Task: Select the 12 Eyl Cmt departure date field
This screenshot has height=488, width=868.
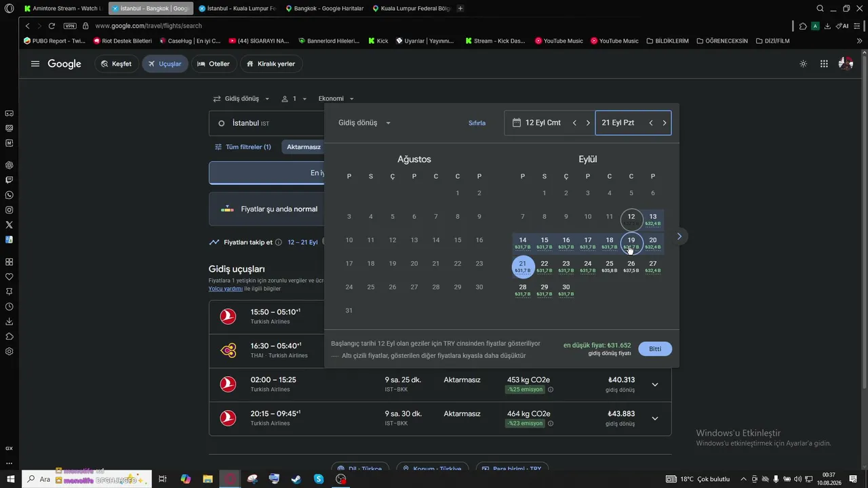Action: click(x=550, y=123)
